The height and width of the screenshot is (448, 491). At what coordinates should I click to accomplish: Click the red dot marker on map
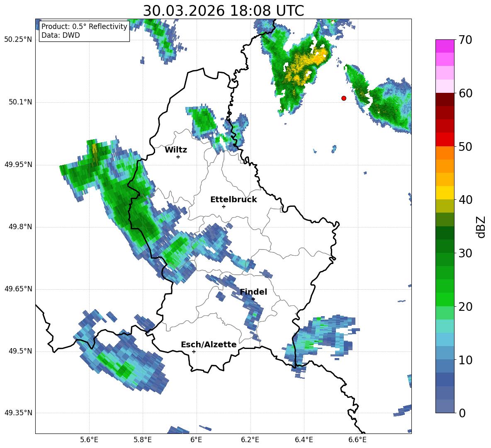pos(344,98)
